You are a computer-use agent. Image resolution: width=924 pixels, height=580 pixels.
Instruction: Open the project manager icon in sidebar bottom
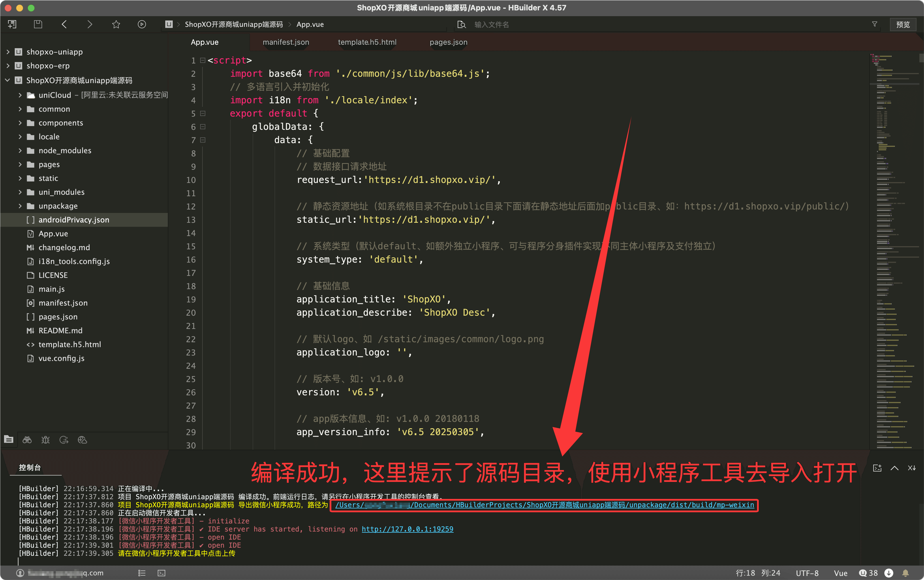pyautogui.click(x=9, y=439)
